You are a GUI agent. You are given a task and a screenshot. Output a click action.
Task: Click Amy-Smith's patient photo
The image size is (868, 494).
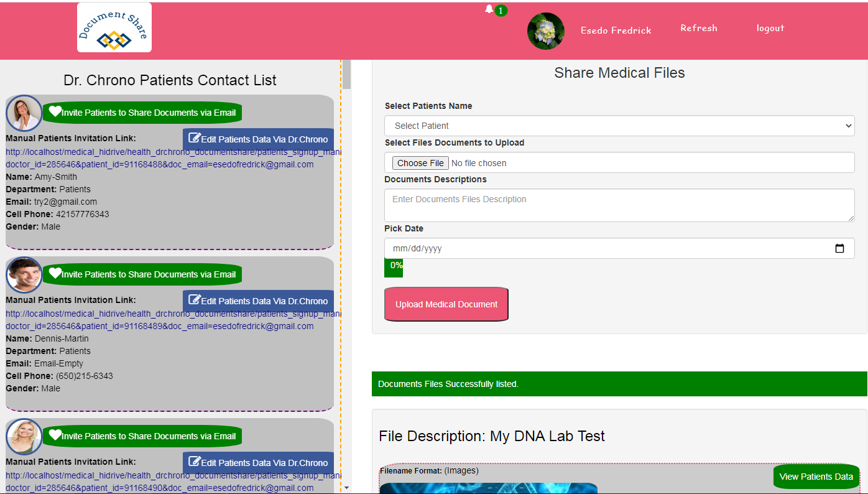pos(24,113)
